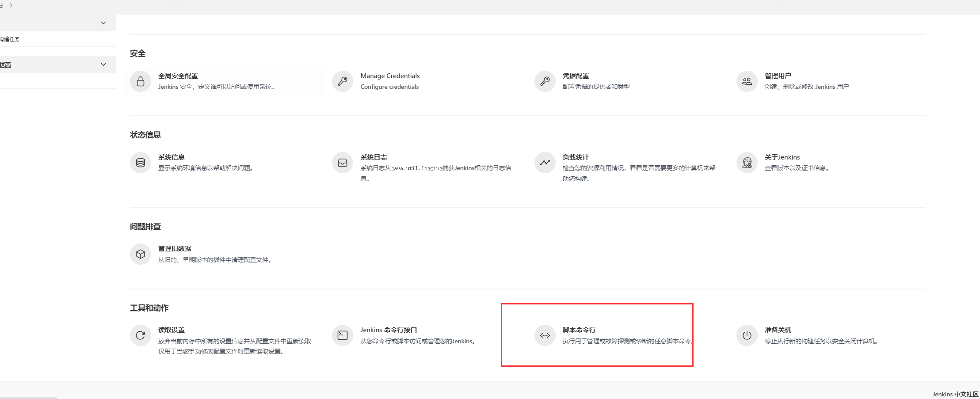
Task: Click the reload icon for 读取设置
Action: [141, 335]
